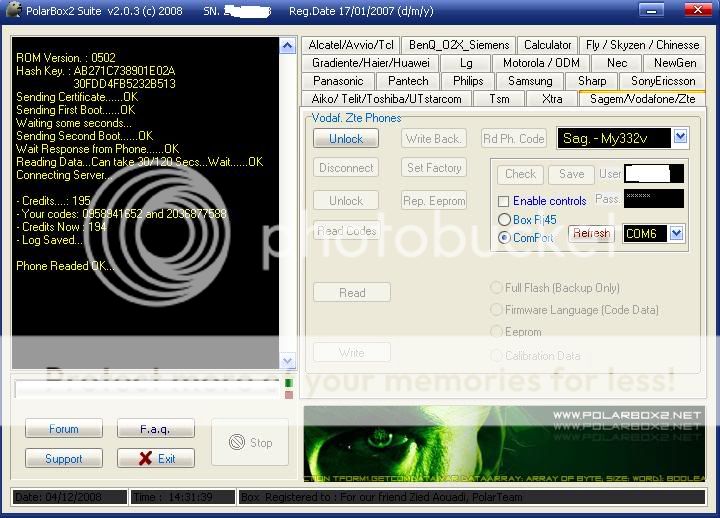
Task: Enable the Enable controls checkbox
Action: tap(503, 201)
